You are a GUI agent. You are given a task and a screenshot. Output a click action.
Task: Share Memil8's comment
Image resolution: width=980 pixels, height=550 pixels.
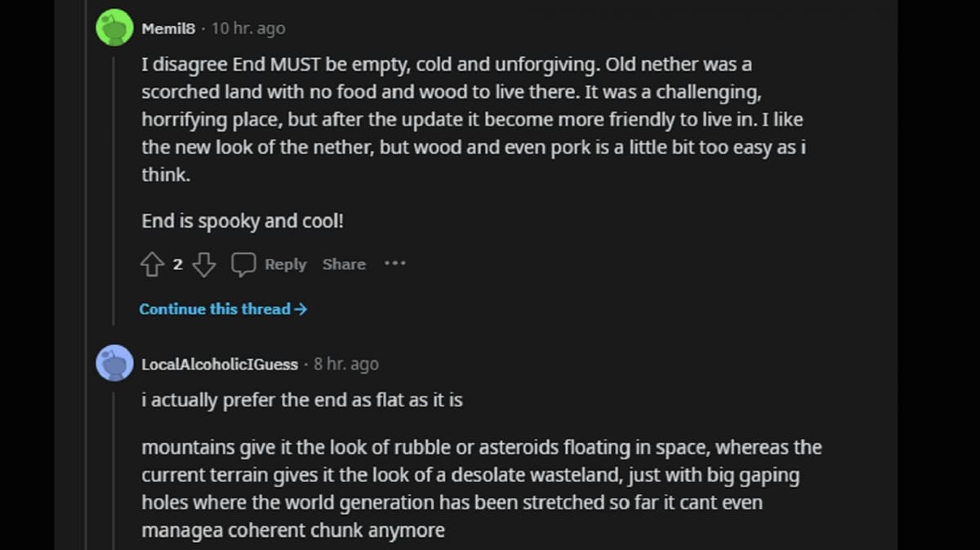click(x=343, y=264)
